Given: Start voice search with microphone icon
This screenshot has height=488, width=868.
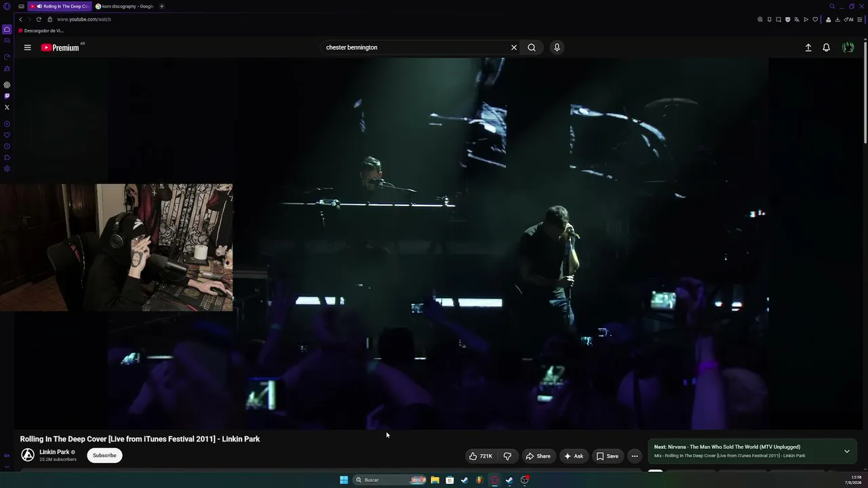Looking at the screenshot, I should (557, 47).
